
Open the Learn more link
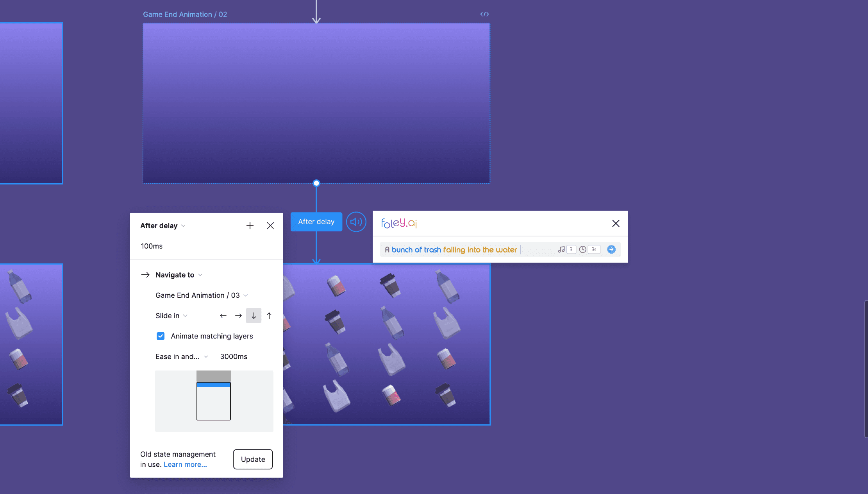(185, 464)
